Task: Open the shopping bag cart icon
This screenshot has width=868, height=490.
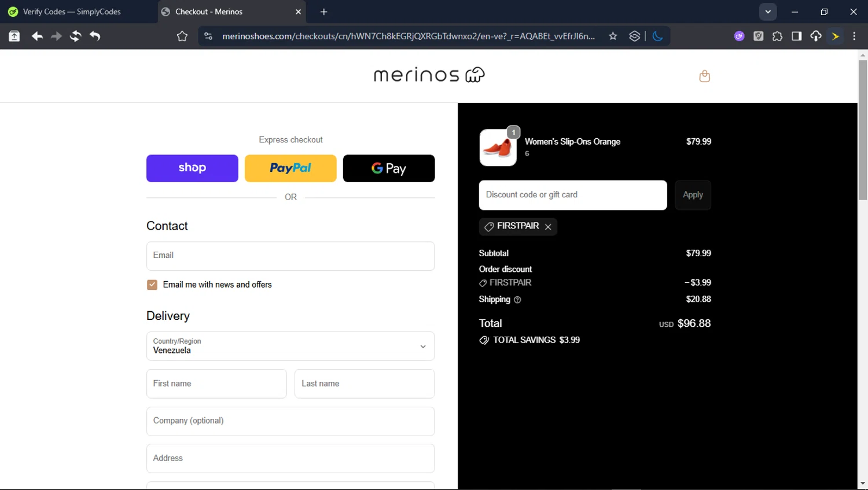Action: tap(704, 76)
